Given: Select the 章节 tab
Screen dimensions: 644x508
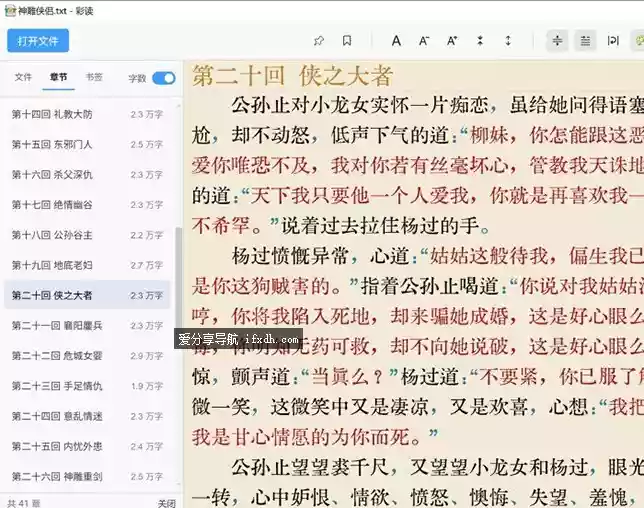Looking at the screenshot, I should pos(58,77).
